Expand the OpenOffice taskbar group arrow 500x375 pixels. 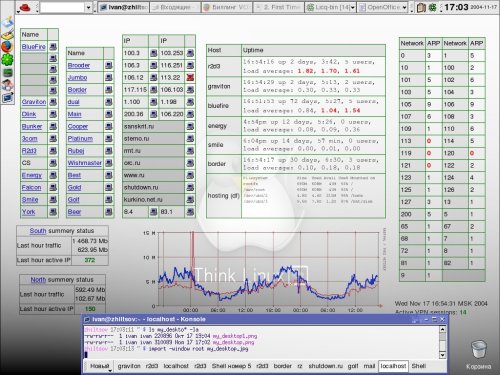[404, 7]
